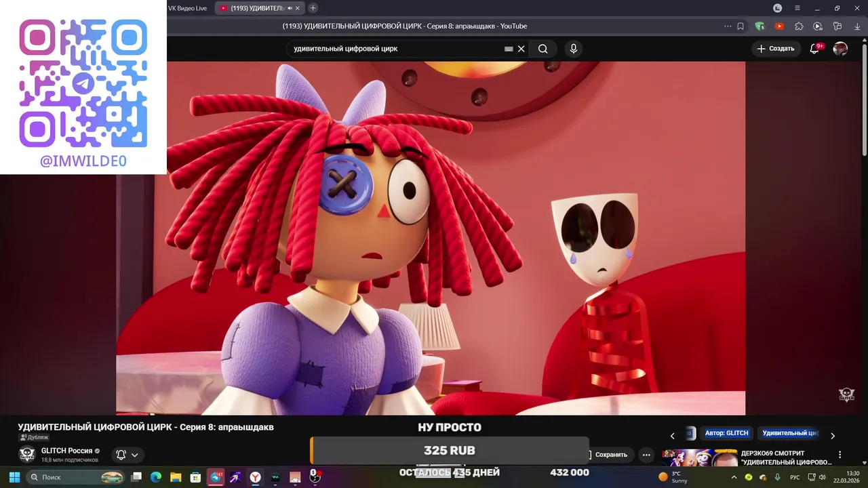Open ДЕРЗКО69 СМОТРИТ recommended video title

click(787, 457)
